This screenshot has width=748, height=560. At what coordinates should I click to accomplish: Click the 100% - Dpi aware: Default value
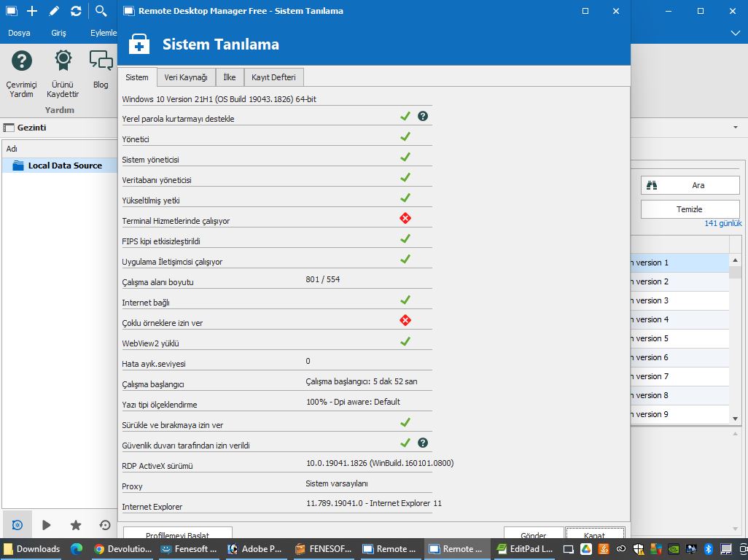[353, 402]
